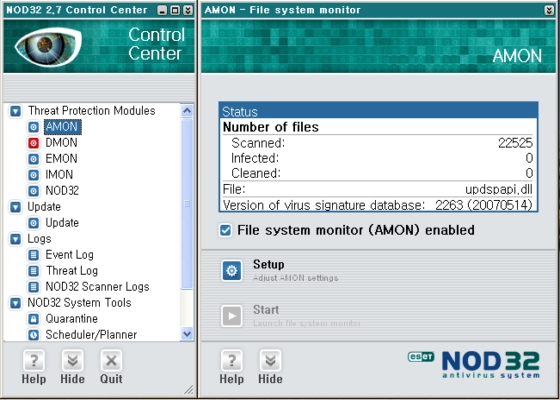560x400 pixels.
Task: Click the IMON module icon
Action: coord(34,175)
